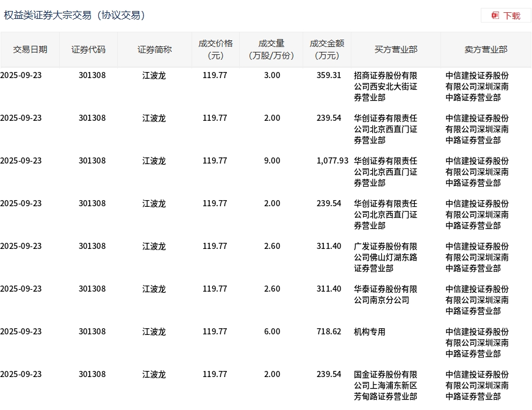Click 江波龙 in the 1,077.93 row
The height and width of the screenshot is (410, 532).
pos(154,161)
